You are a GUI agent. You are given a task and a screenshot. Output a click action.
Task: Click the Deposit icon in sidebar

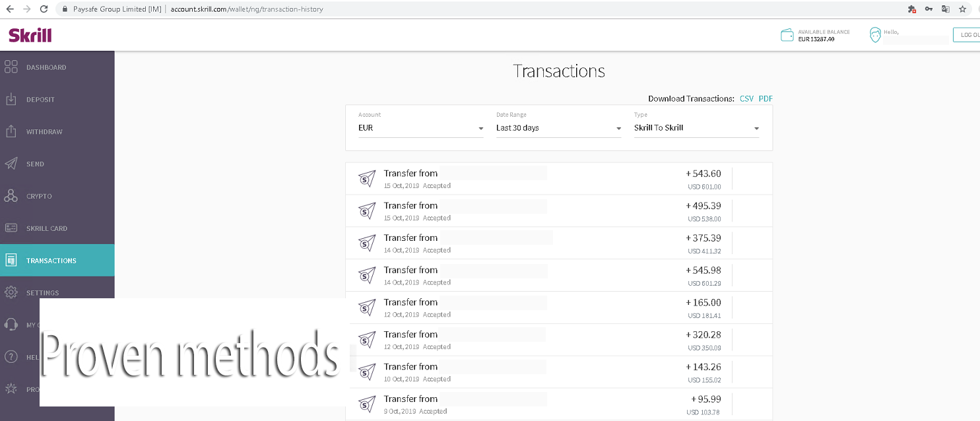11,100
